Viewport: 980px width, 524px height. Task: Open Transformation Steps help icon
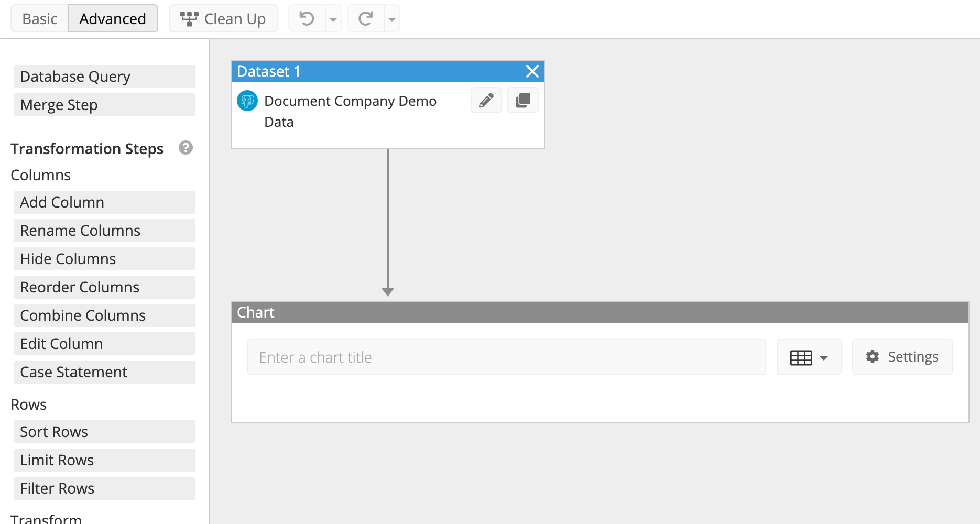[186, 148]
